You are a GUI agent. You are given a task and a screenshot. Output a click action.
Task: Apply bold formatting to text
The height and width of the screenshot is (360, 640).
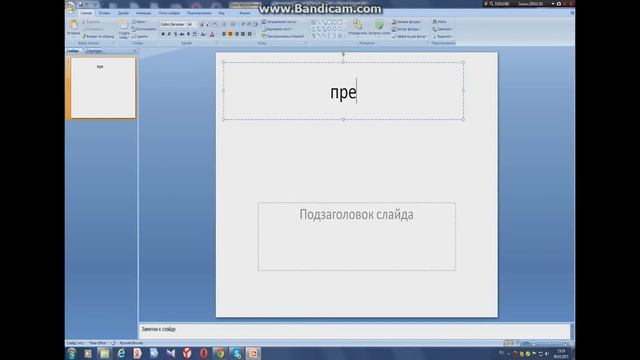click(x=163, y=34)
